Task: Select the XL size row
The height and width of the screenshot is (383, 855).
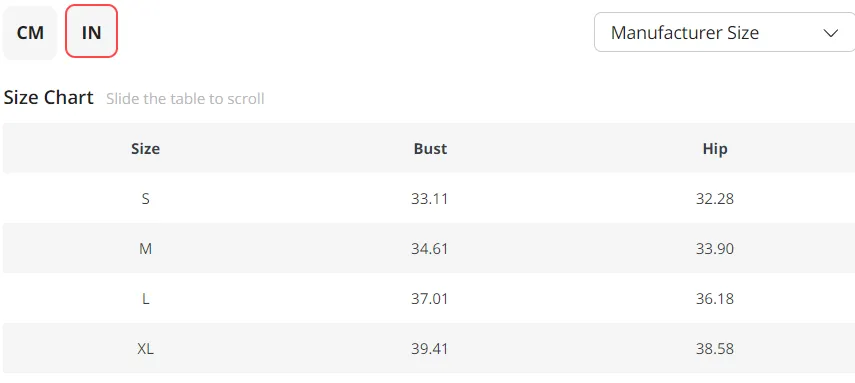Action: (428, 349)
